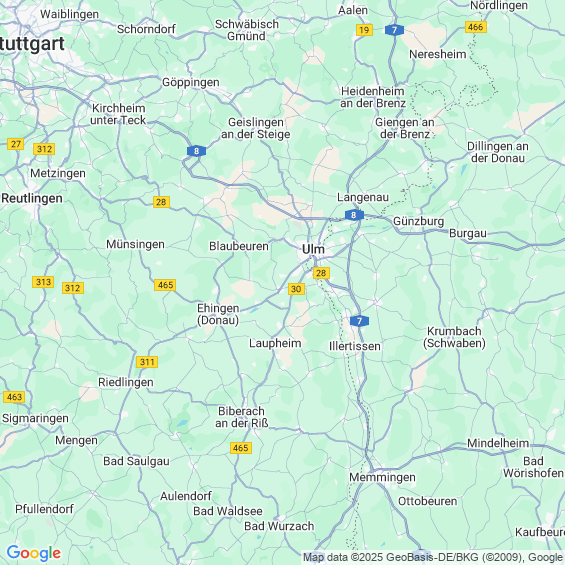The width and height of the screenshot is (565, 565).
Task: Click the A7 motorway shield near Aalen
Action: click(x=394, y=30)
